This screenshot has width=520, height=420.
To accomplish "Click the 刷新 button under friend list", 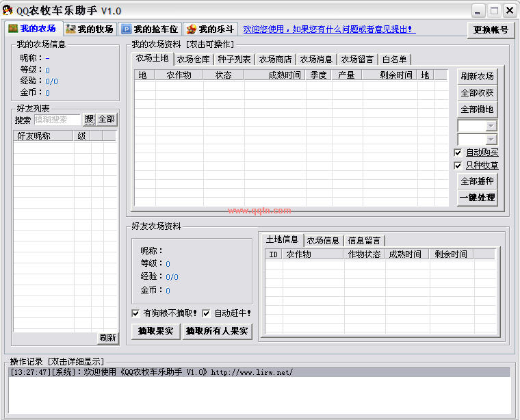I will coord(108,338).
